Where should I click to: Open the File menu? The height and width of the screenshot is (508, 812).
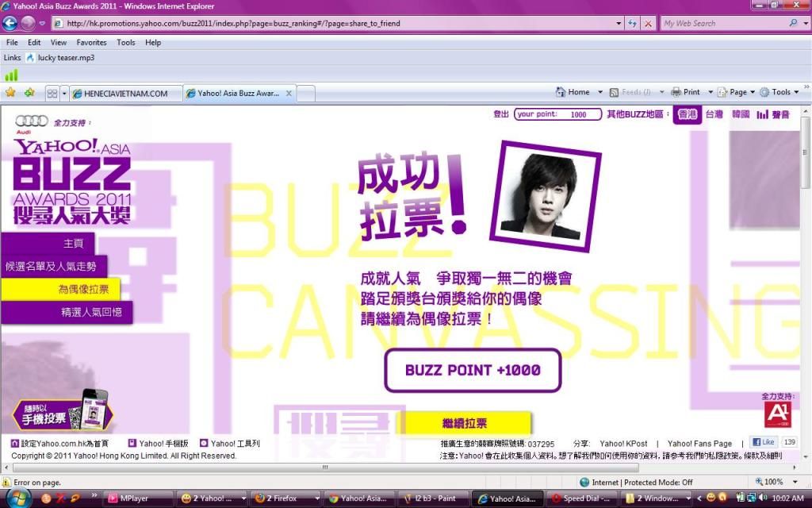pyautogui.click(x=12, y=43)
